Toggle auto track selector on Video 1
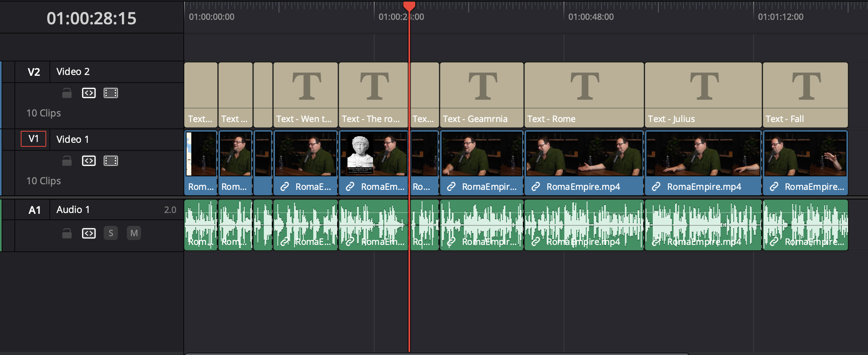 [x=89, y=161]
